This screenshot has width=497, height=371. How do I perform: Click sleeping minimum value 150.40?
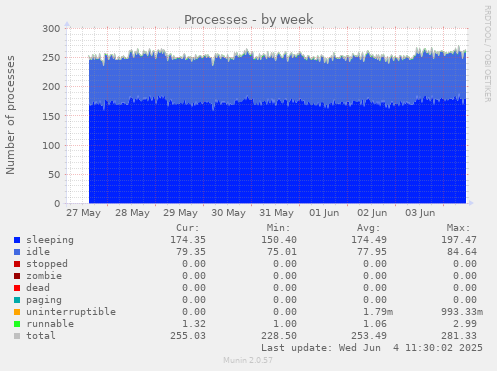[279, 240]
